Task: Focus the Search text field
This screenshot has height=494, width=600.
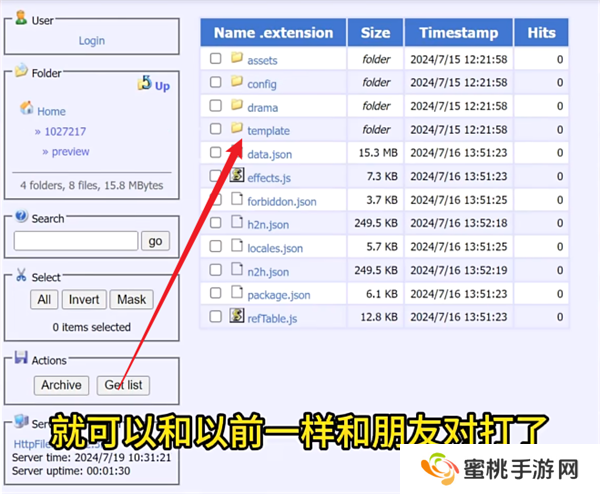Action: click(x=76, y=241)
